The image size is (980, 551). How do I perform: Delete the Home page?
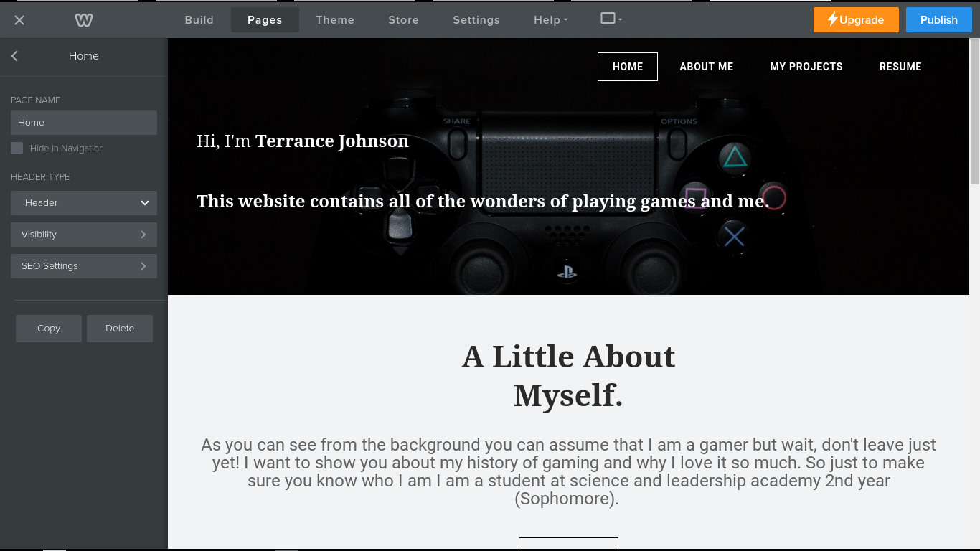click(x=120, y=329)
